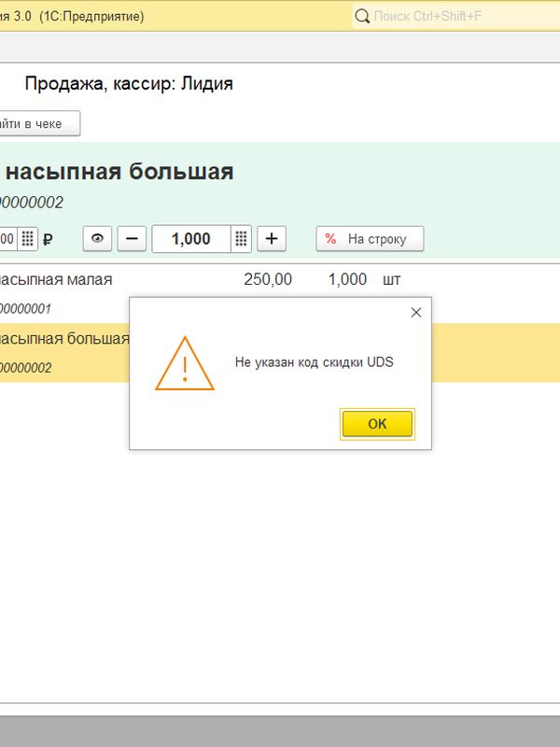
Task: Click OK in the UDS discount warning
Action: point(377,424)
